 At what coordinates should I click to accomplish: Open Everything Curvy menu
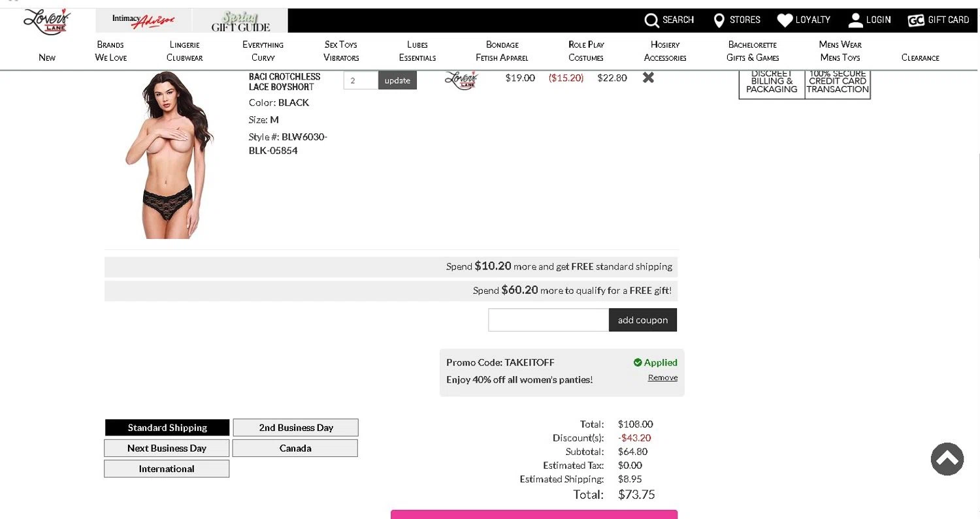(263, 51)
